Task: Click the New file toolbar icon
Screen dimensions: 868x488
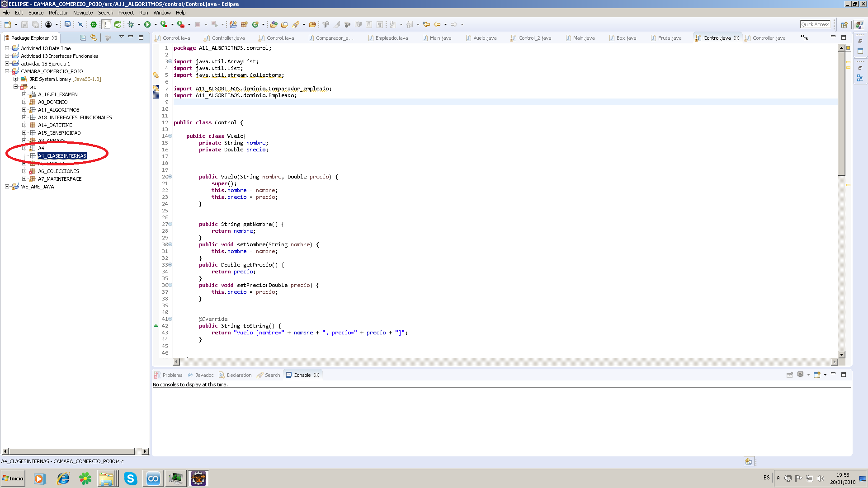Action: (8, 24)
